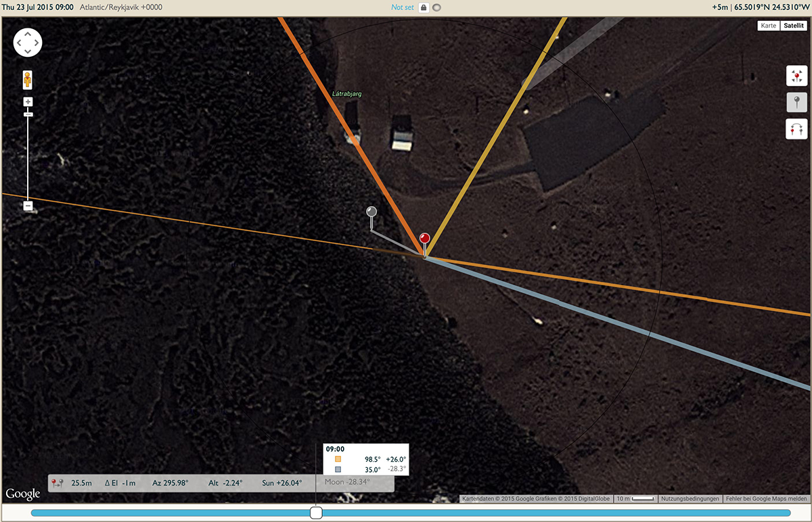Click the Street View pegman icon
The image size is (812, 522).
[x=28, y=79]
